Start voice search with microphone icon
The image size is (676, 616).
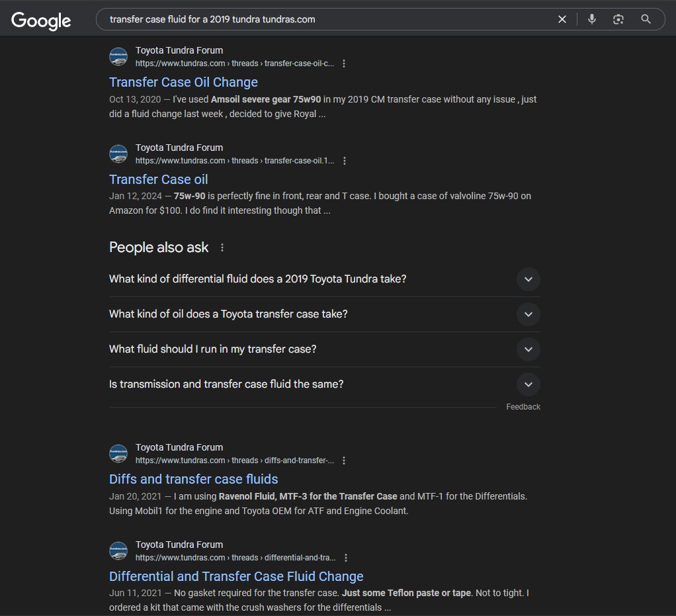[x=592, y=19]
